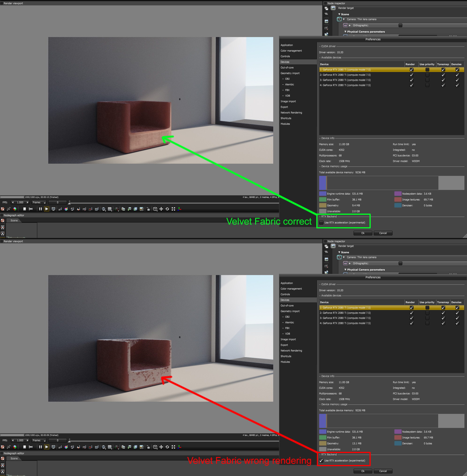Select the white balance picker icon in lower toolbar

[66, 447]
